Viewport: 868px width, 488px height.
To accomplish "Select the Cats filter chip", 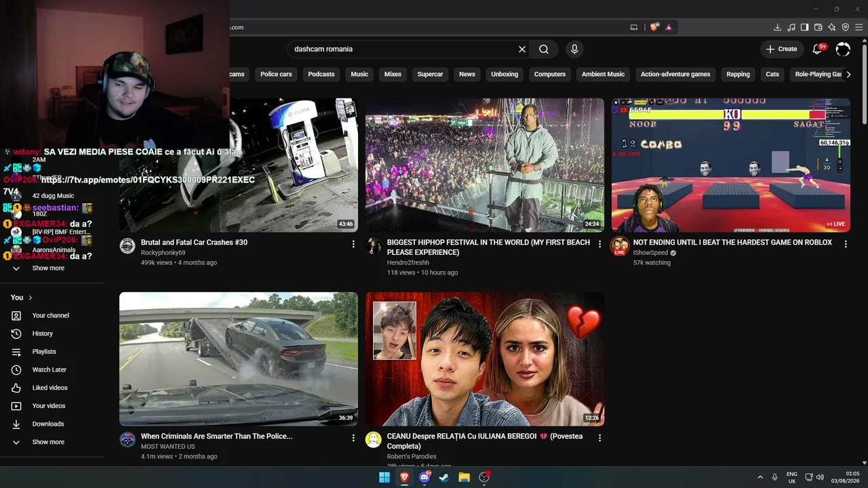I will [772, 75].
